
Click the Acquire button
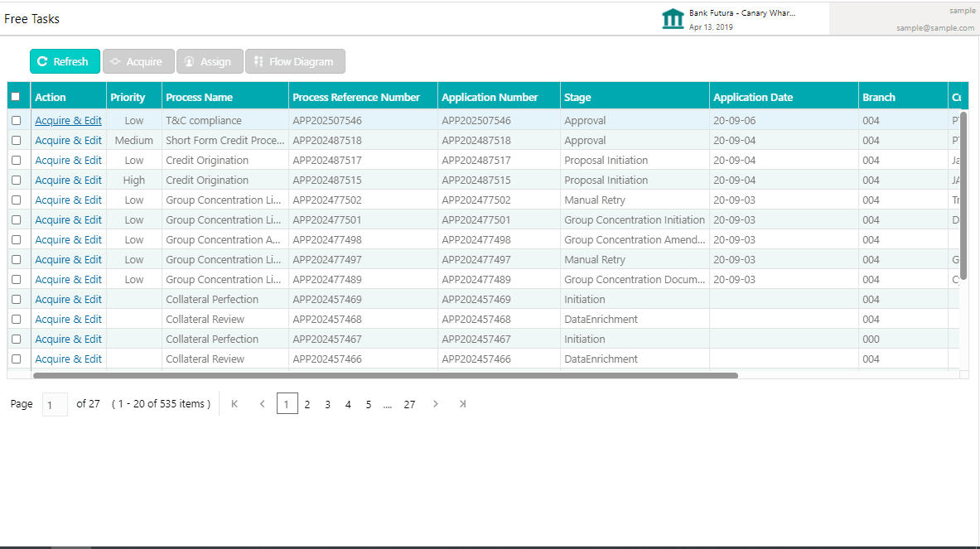[138, 61]
